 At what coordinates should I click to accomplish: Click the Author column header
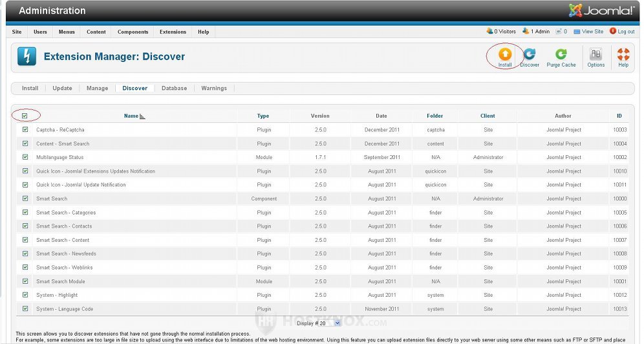[x=563, y=116]
